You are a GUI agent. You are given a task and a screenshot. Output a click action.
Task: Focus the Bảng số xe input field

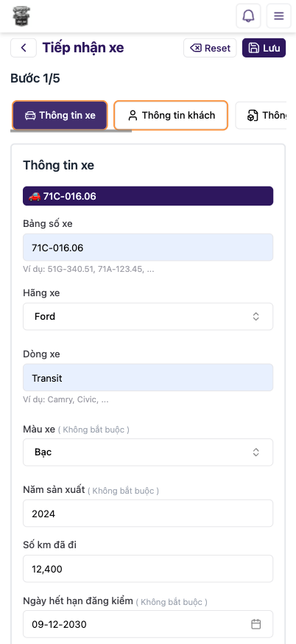coord(148,248)
